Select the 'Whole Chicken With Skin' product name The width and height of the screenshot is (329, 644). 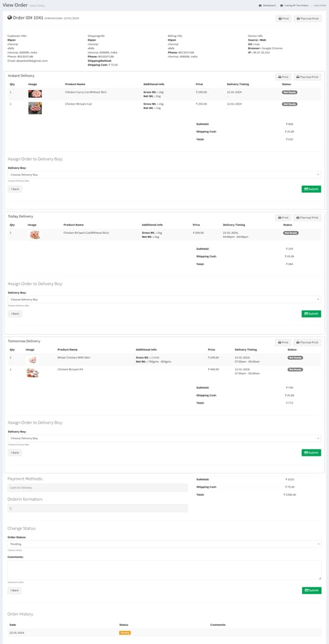[x=74, y=358]
